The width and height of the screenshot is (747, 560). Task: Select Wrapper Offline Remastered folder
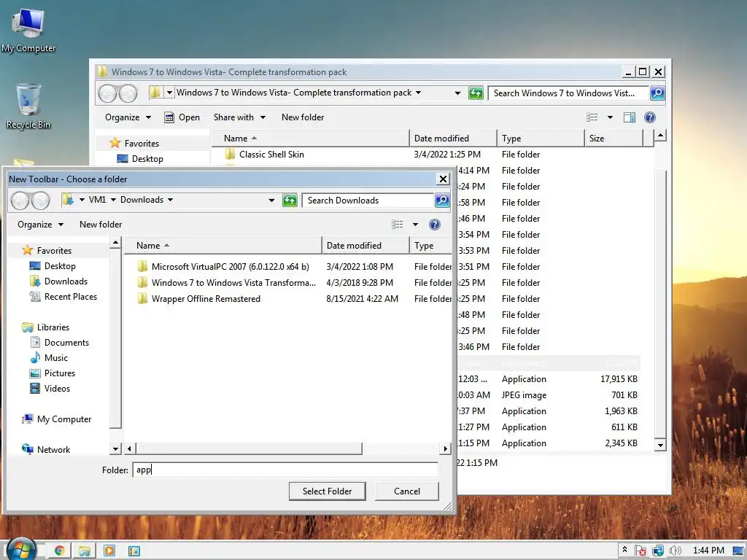click(x=198, y=299)
